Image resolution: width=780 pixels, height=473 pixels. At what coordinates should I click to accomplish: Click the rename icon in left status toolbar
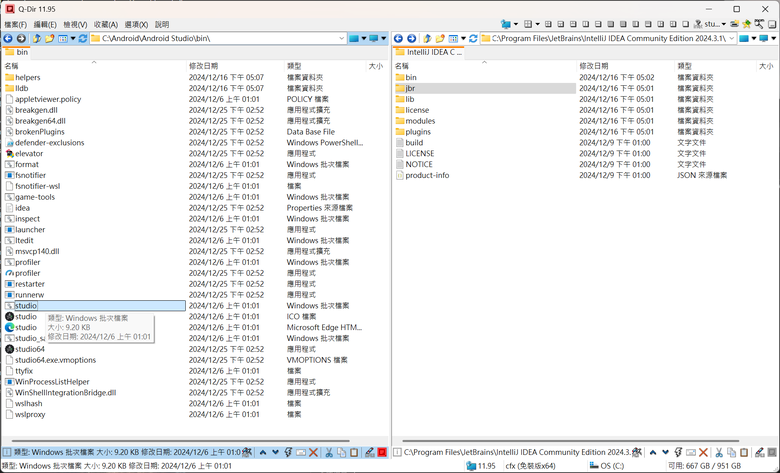coord(301,452)
